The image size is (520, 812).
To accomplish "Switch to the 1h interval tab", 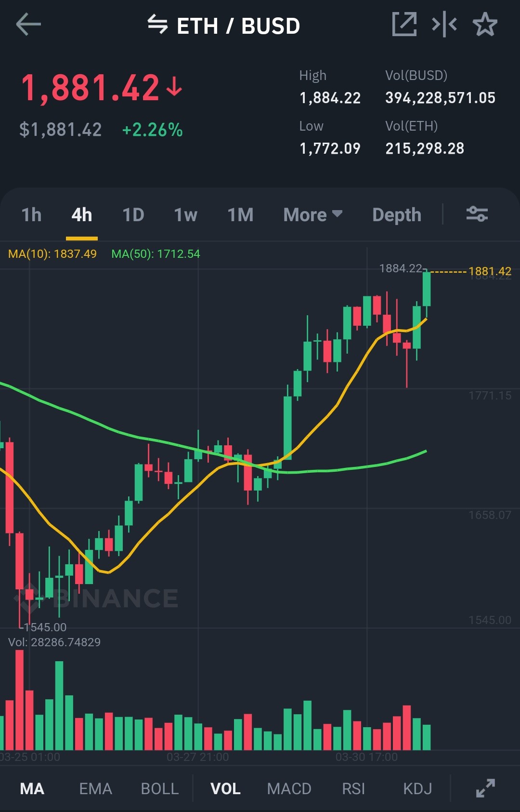I will 31,215.
